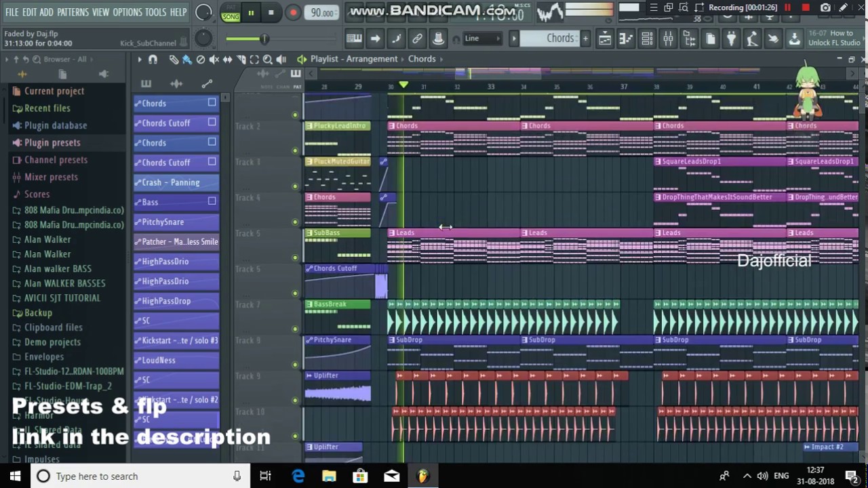This screenshot has height=488, width=868.
Task: Open the FILE menu
Action: (x=12, y=12)
